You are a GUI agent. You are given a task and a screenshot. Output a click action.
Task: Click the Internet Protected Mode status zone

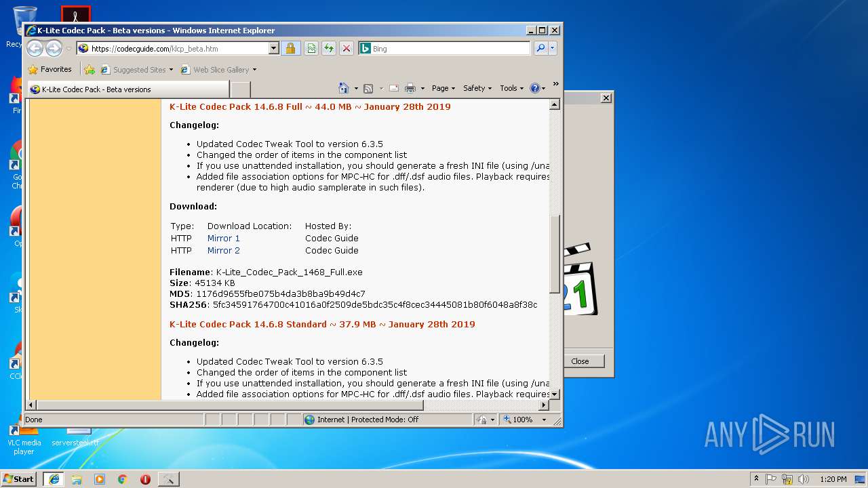click(x=387, y=420)
